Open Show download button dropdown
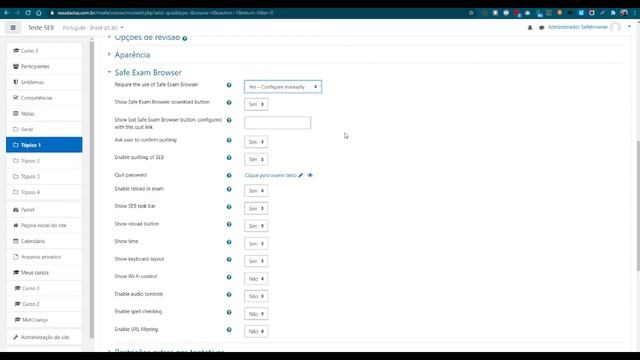Viewport: 640px width, 360px height. pyautogui.click(x=256, y=104)
